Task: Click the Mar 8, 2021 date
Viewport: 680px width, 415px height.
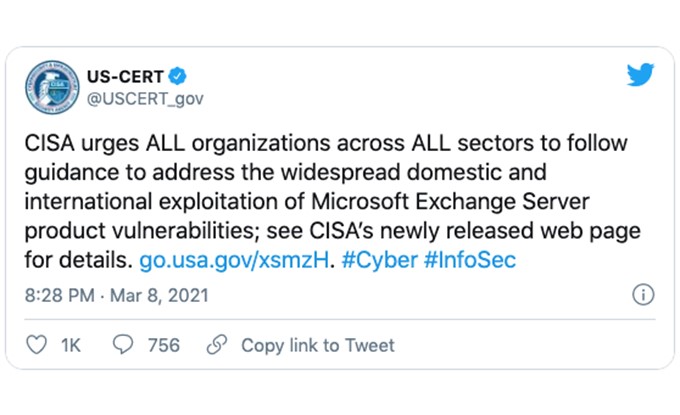Action: pos(159,296)
